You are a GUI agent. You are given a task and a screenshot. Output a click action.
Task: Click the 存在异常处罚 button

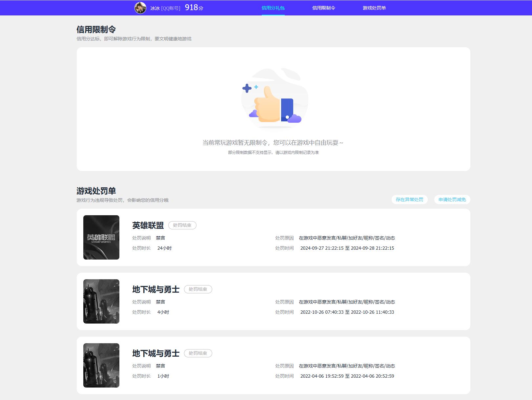point(409,199)
